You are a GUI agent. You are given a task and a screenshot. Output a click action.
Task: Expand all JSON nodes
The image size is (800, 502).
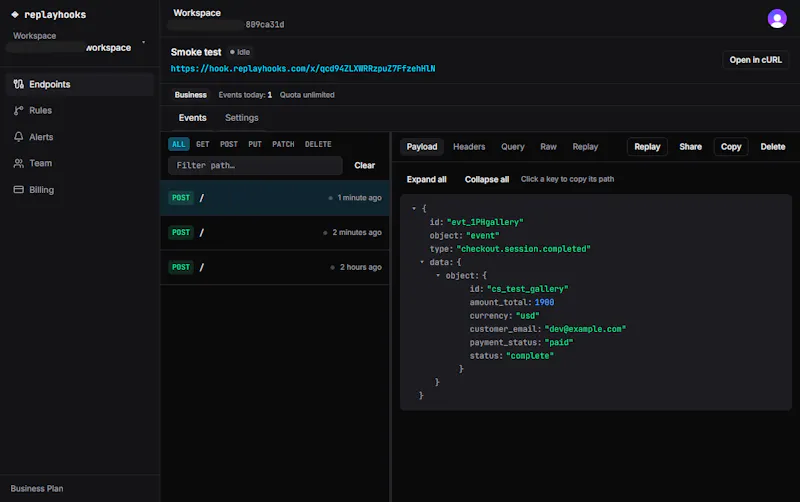(x=426, y=180)
